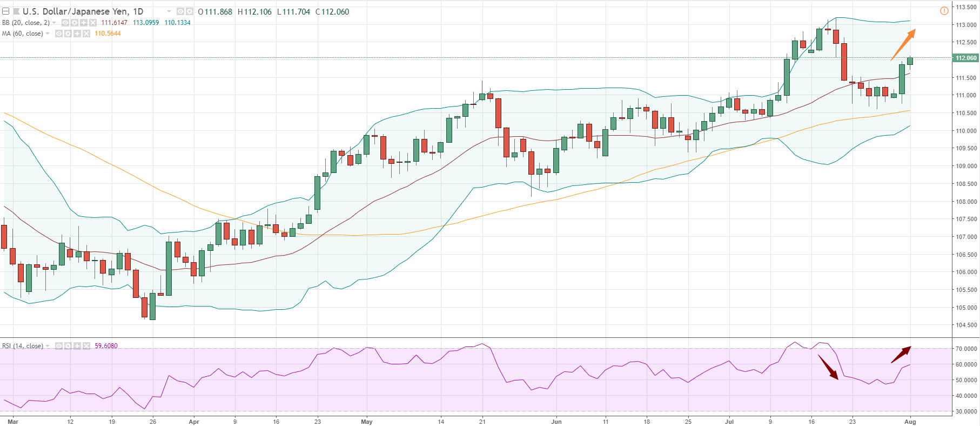The image size is (980, 426).
Task: Remove the BB indicator with X icon
Action: pos(93,23)
